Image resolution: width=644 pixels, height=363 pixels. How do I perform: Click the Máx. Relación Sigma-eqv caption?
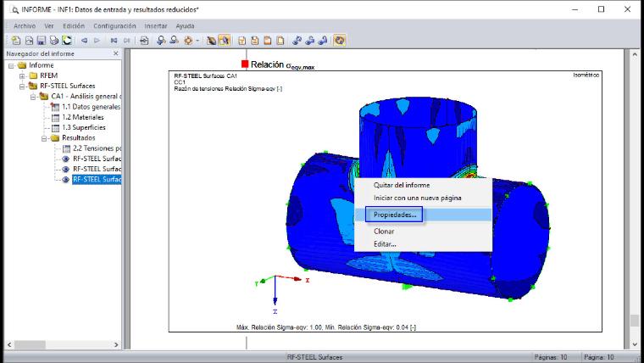[x=326, y=327]
